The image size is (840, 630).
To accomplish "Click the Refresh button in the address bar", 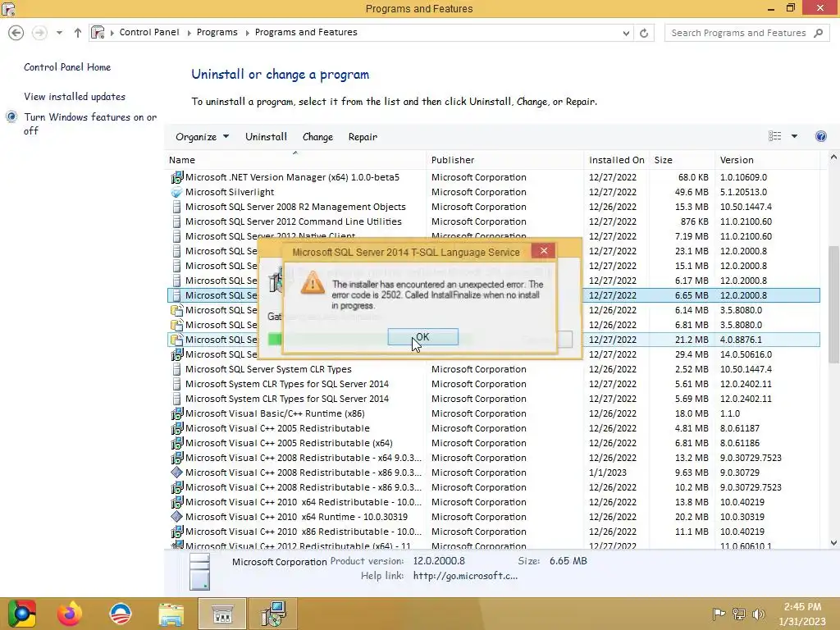I will tap(644, 33).
